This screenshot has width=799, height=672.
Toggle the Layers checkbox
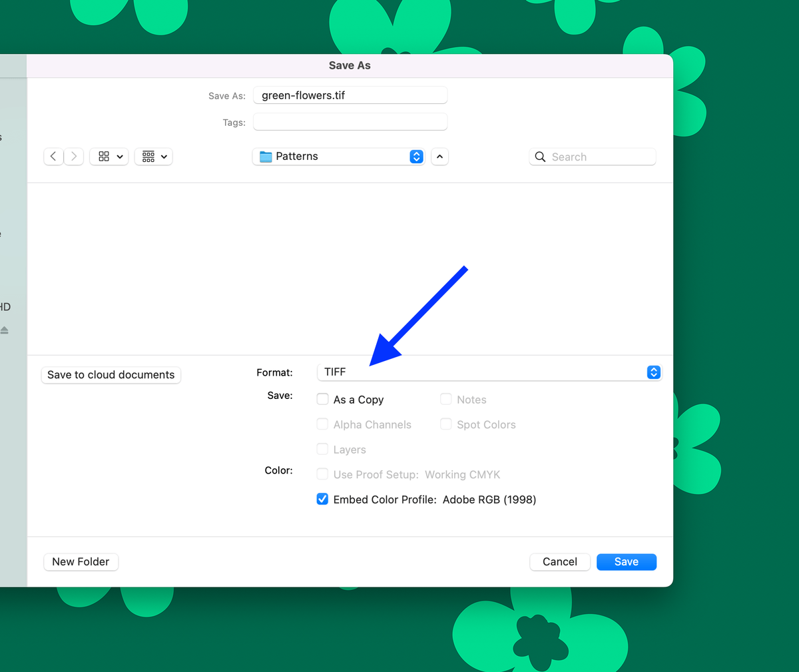(323, 450)
